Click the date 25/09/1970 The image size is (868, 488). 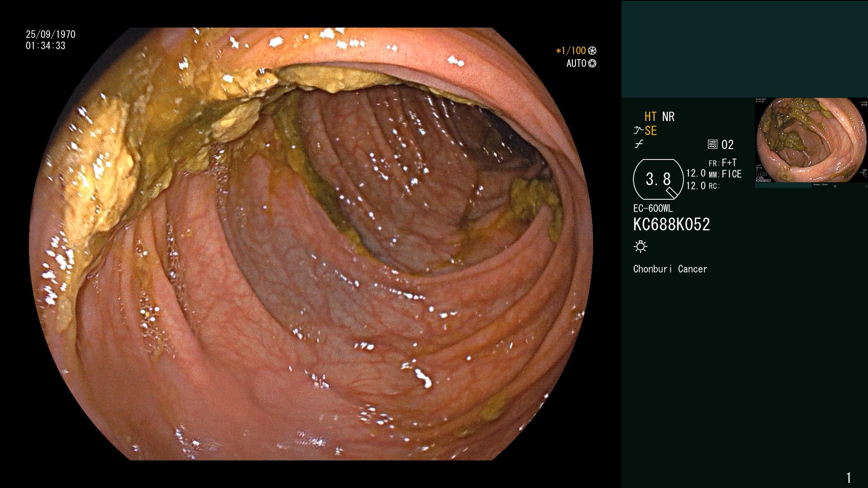point(51,34)
